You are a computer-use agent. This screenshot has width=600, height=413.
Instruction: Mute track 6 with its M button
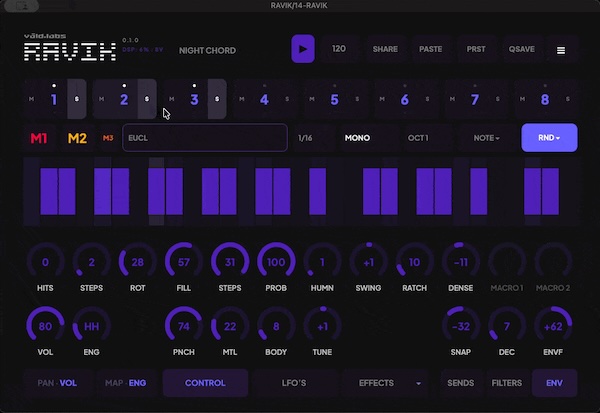(382, 99)
